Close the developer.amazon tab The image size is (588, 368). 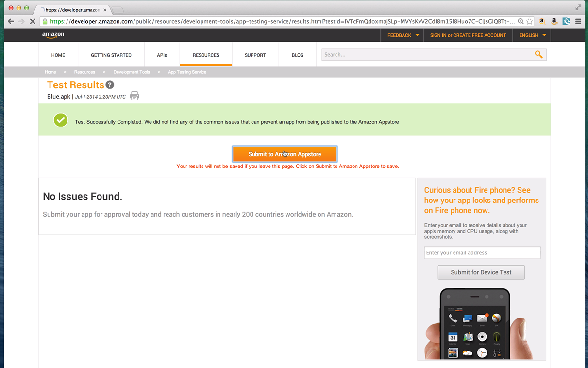pos(105,10)
